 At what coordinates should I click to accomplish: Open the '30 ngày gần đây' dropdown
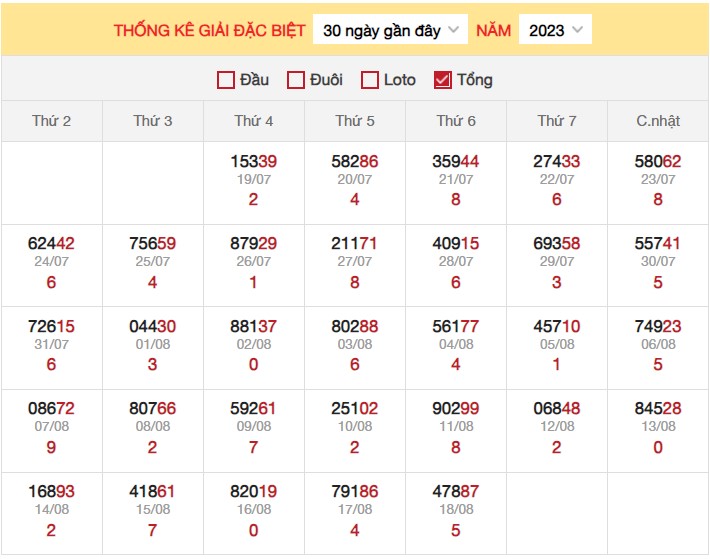391,30
